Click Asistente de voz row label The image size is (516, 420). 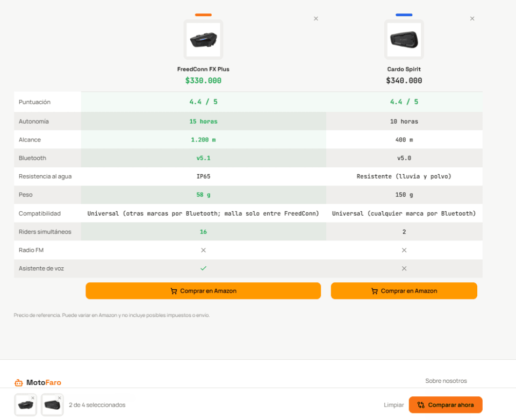[41, 268]
